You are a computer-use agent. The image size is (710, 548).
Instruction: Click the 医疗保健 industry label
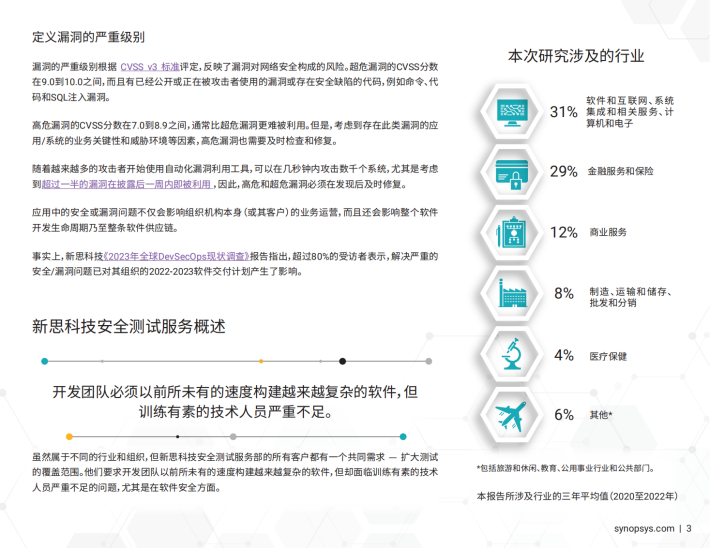(x=609, y=355)
